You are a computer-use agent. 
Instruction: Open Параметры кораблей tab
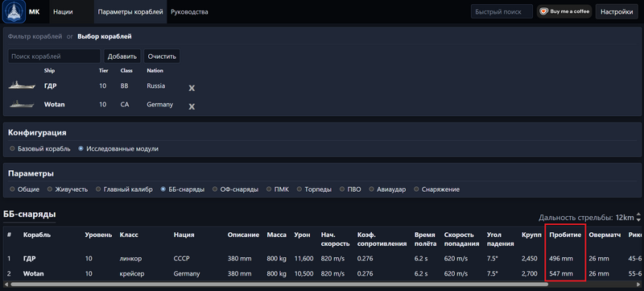coord(130,12)
